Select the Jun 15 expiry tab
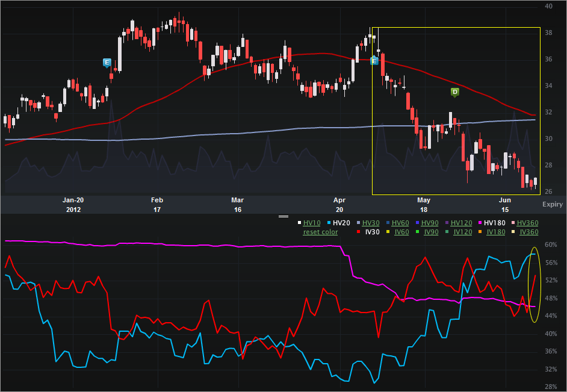 click(504, 205)
